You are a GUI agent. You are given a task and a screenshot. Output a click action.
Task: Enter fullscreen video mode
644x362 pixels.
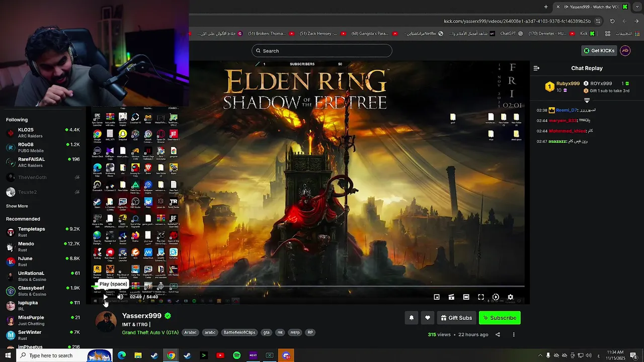pos(481,297)
